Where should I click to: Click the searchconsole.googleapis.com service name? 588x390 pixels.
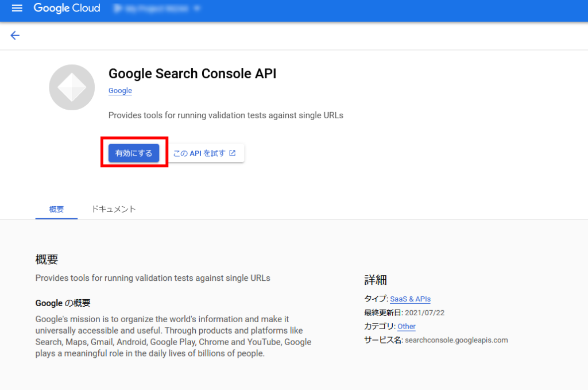457,340
